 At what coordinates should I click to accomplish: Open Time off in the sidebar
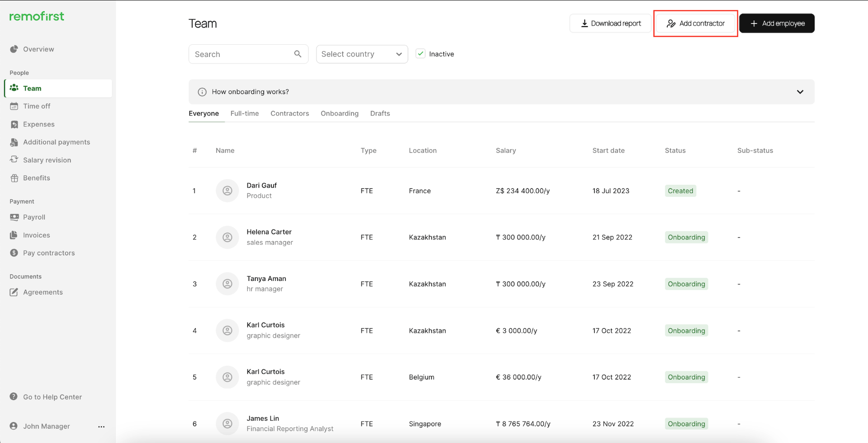point(37,106)
